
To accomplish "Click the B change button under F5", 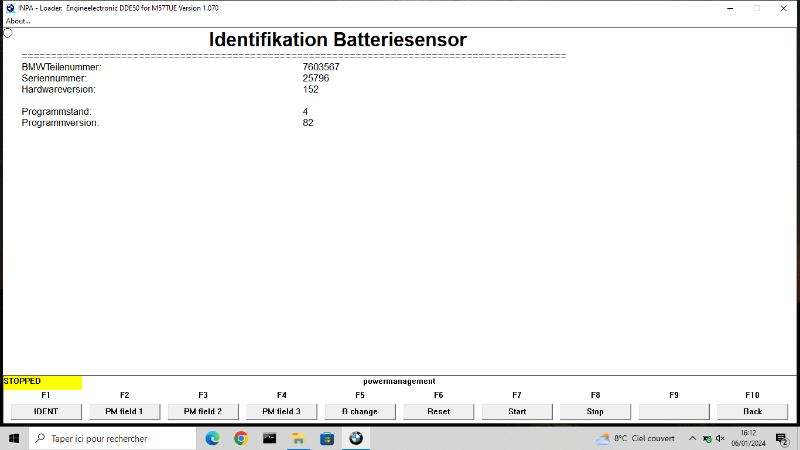I will point(360,411).
